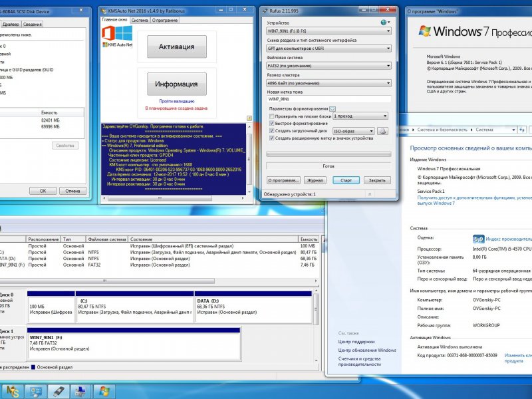This screenshot has height=399, width=532.
Task: Open the System address bar history dropdown arrow
Action: 513,130
